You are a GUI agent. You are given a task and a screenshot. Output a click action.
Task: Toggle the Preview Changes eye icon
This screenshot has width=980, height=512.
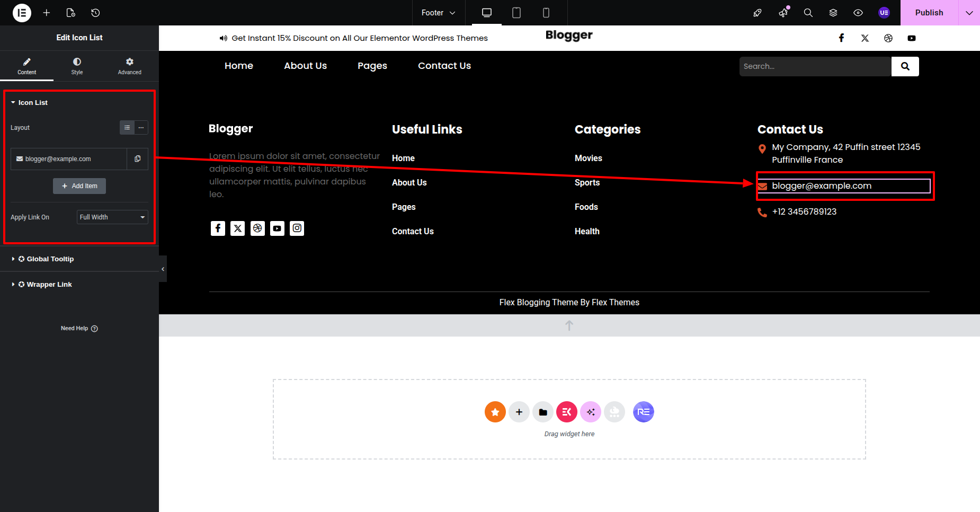click(x=858, y=13)
